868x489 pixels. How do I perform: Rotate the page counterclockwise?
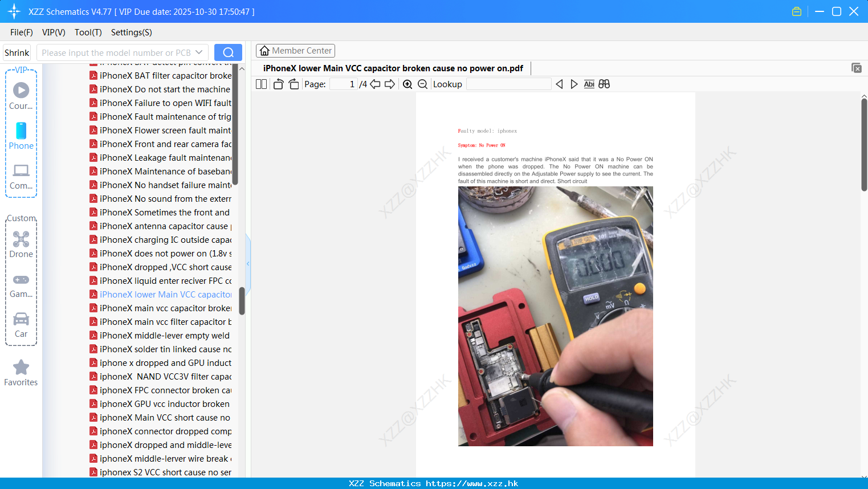click(x=278, y=84)
